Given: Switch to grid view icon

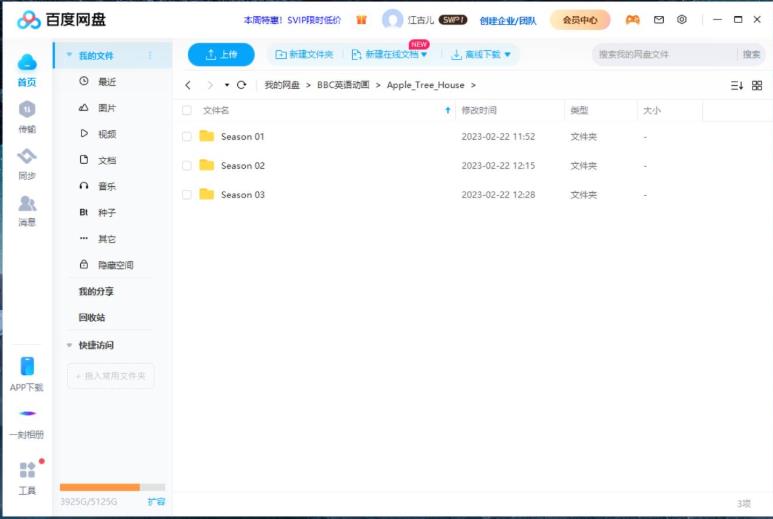Looking at the screenshot, I should coord(757,86).
